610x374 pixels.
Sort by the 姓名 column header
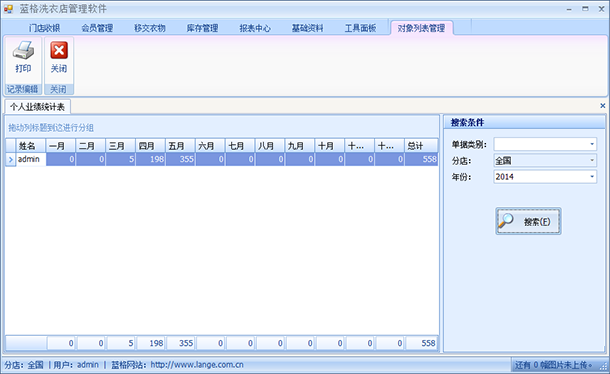(30, 146)
